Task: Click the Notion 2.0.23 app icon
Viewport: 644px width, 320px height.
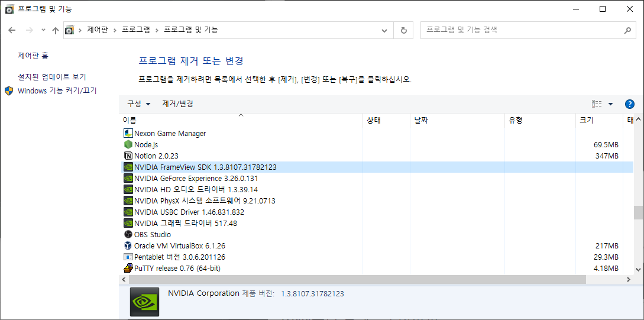Action: click(x=128, y=156)
